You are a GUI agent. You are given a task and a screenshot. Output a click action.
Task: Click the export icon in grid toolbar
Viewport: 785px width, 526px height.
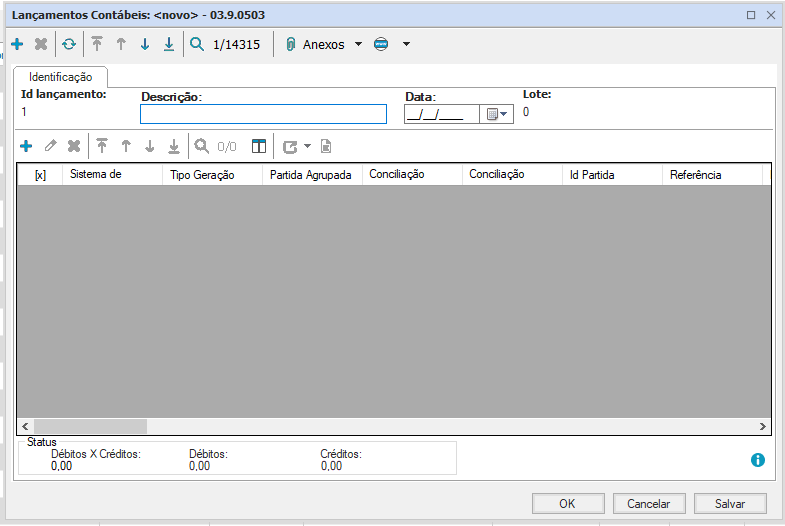pyautogui.click(x=290, y=146)
